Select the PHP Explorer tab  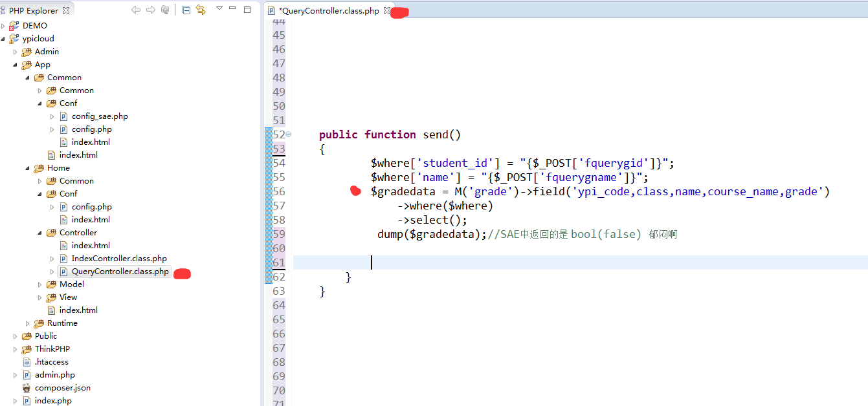(x=33, y=10)
